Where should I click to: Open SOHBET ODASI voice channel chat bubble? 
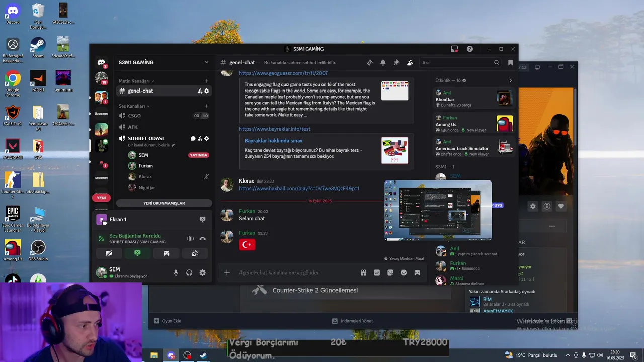pyautogui.click(x=193, y=138)
